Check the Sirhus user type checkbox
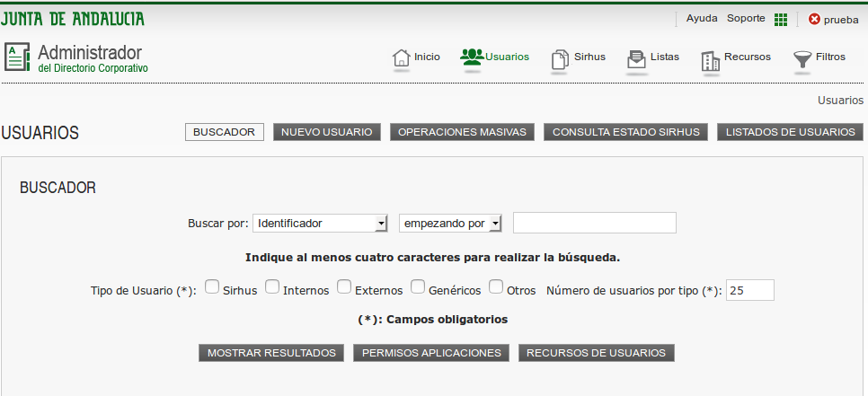Image resolution: width=868 pixels, height=396 pixels. (x=212, y=286)
